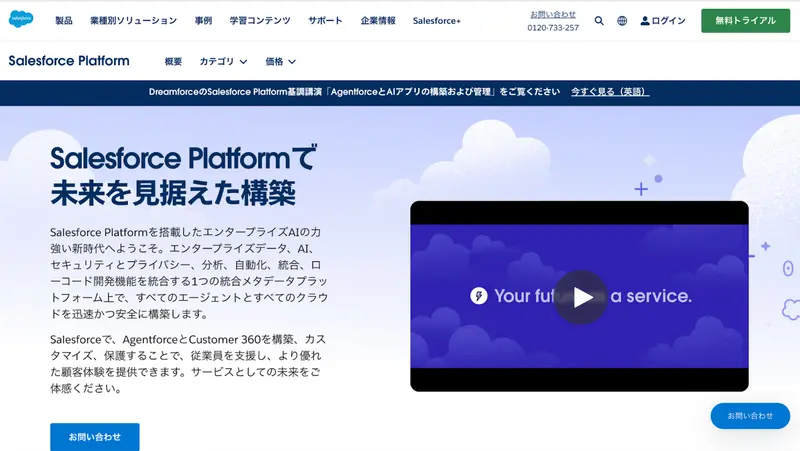800x451 pixels.
Task: Expand the カテゴリ dropdown
Action: (x=223, y=62)
